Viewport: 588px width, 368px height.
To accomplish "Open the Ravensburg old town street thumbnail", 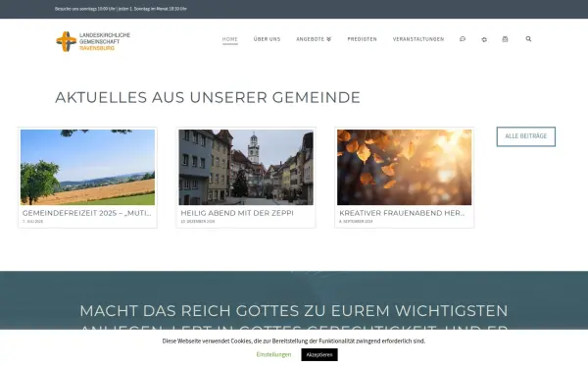I will pyautogui.click(x=246, y=167).
